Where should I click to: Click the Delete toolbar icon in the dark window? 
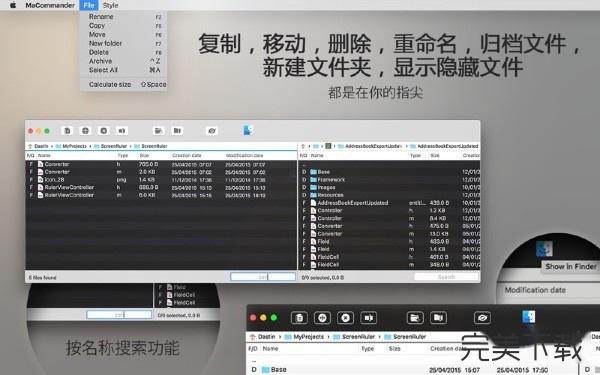pyautogui.click(x=345, y=318)
